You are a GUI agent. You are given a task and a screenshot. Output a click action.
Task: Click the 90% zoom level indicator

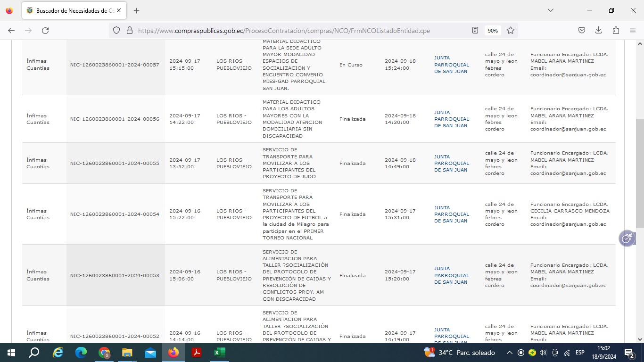pos(493,31)
